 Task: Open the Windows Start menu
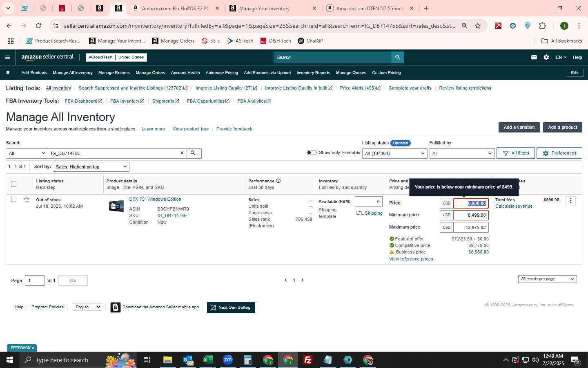coord(10,360)
